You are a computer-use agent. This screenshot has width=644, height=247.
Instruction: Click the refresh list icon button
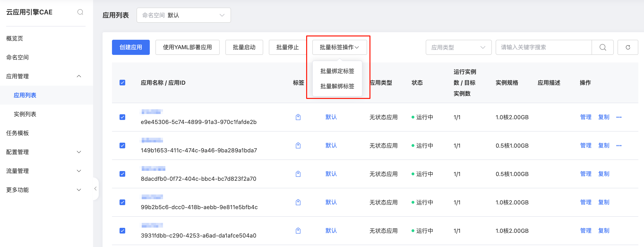point(627,47)
